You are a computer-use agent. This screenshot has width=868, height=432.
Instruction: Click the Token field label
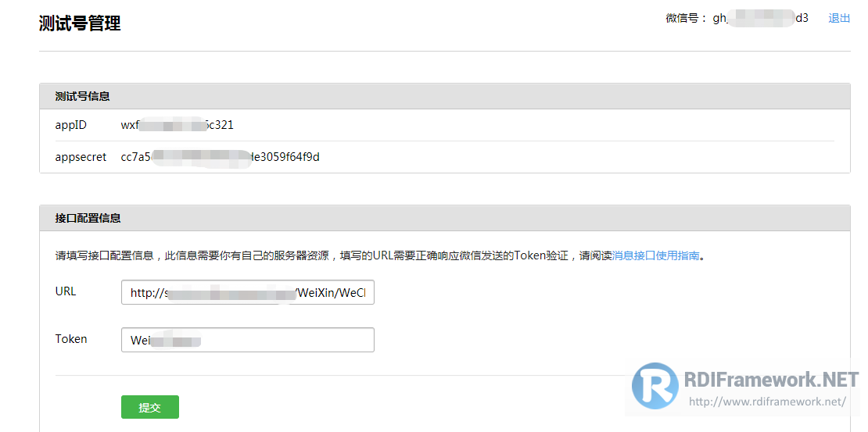[71, 338]
